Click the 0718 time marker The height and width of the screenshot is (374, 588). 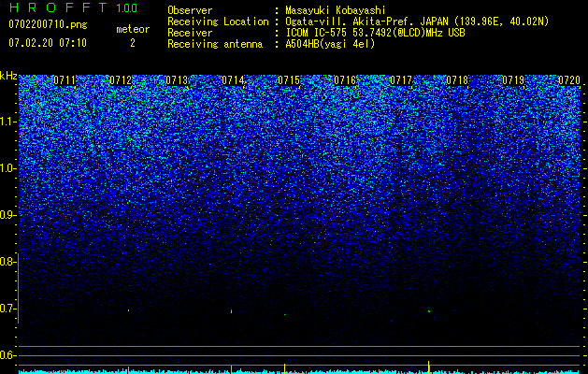pyautogui.click(x=457, y=80)
